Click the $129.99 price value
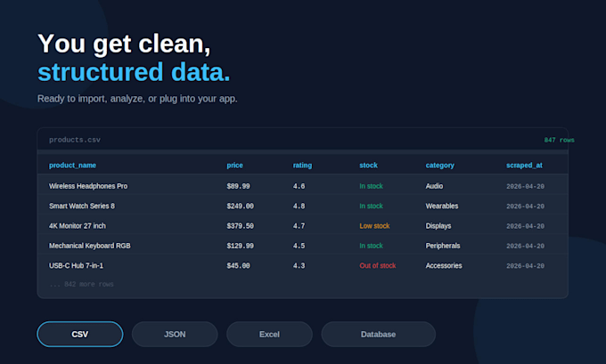Viewport: 606px width, 364px height. click(x=241, y=246)
